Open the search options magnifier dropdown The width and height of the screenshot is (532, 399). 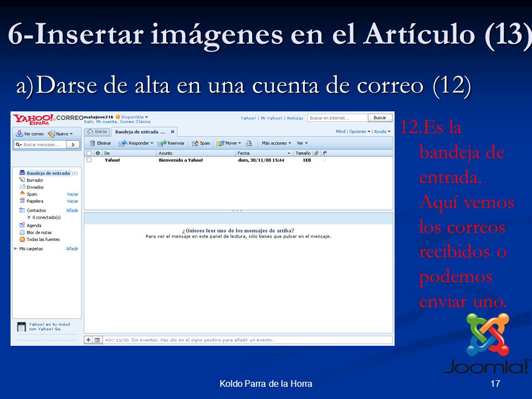[18, 145]
